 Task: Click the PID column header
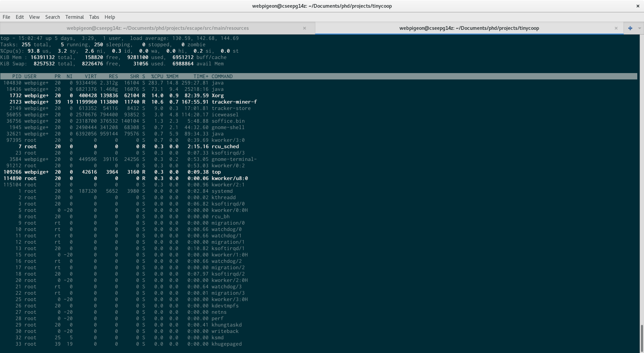click(17, 76)
